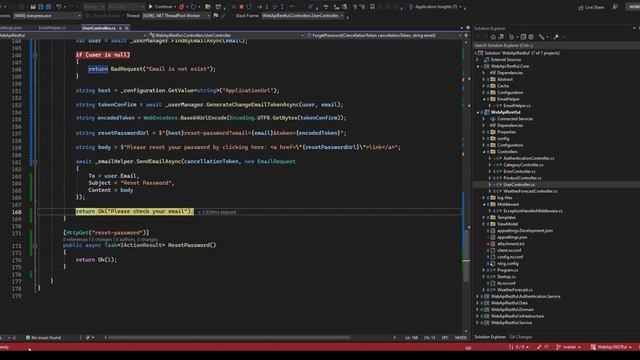The width and height of the screenshot is (640, 360).
Task: Open the Thread dropdown
Action: 176,16
